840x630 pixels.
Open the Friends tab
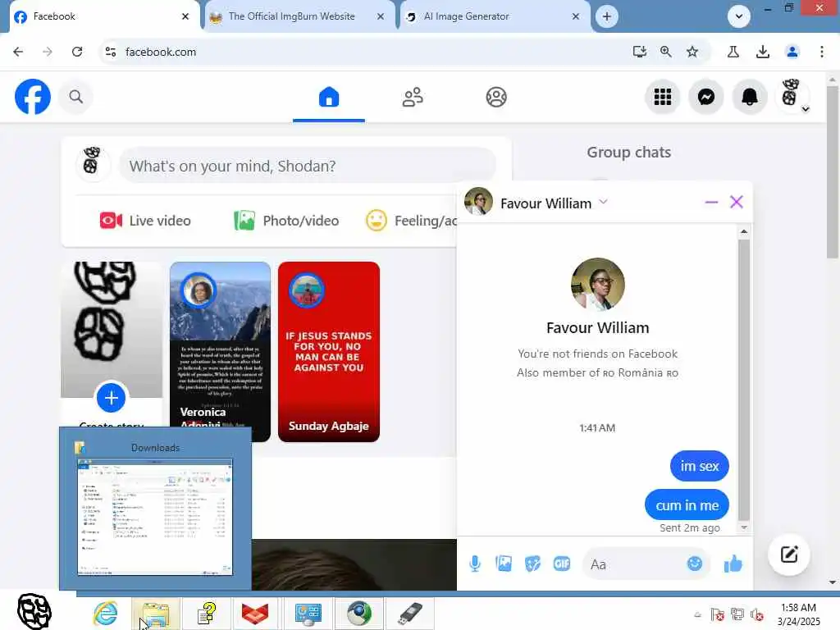pos(413,97)
